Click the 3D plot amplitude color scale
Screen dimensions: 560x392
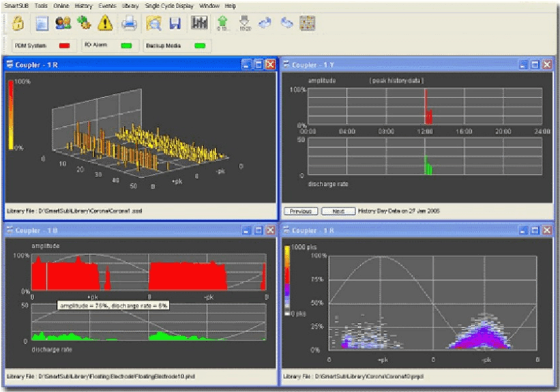(12, 114)
